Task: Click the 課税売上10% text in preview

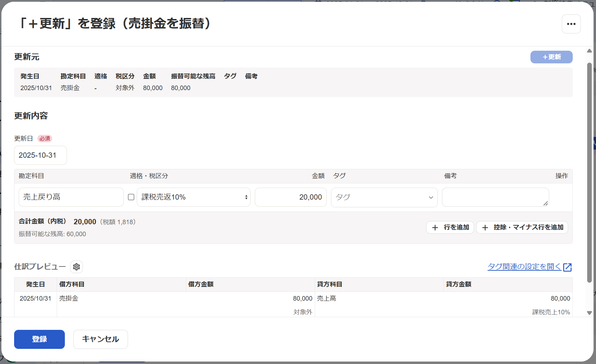Action: 551,312
